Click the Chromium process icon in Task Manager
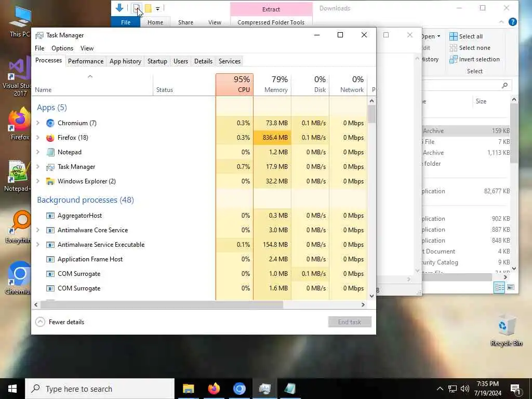The height and width of the screenshot is (399, 532). [50, 123]
